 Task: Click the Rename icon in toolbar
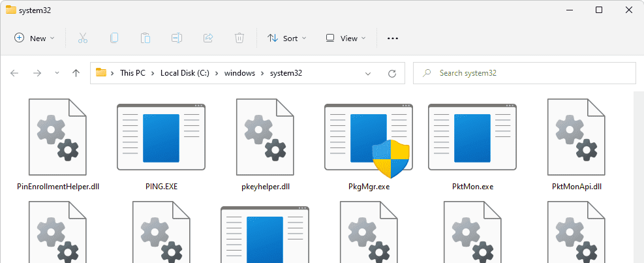click(x=177, y=39)
